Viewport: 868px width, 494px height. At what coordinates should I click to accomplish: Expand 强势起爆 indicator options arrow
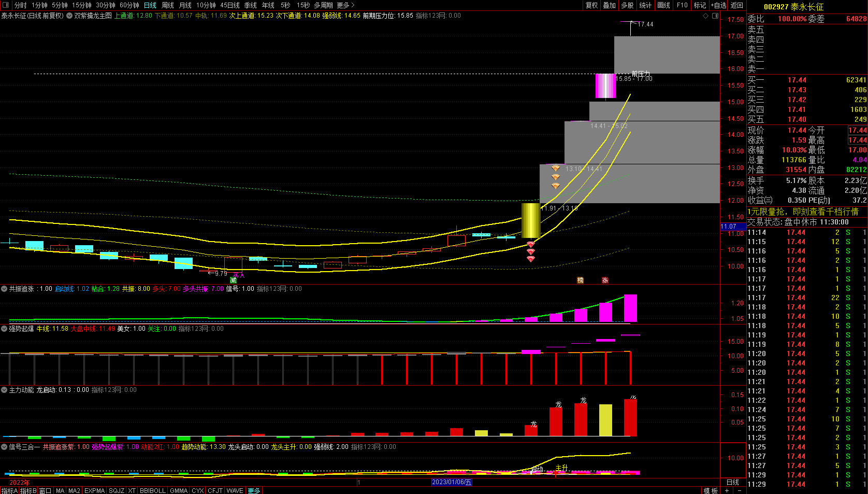[x=4, y=329]
